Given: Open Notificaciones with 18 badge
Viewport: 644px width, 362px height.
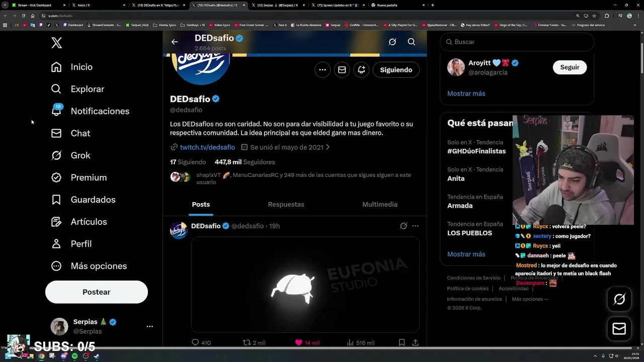Looking at the screenshot, I should [x=90, y=111].
